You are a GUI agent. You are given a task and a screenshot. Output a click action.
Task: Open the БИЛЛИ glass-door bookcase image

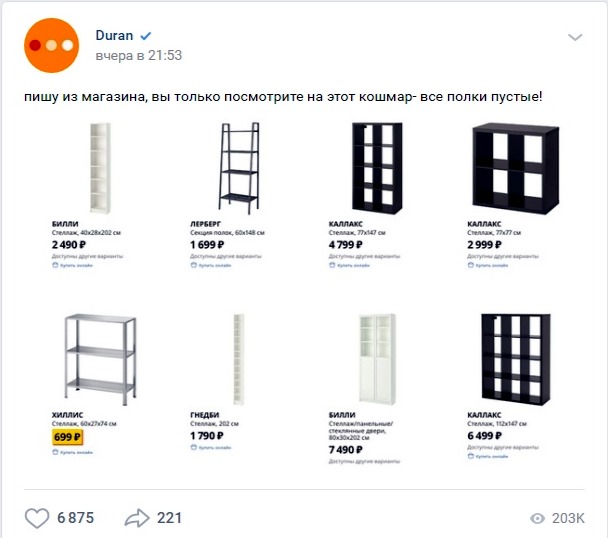coord(377,359)
